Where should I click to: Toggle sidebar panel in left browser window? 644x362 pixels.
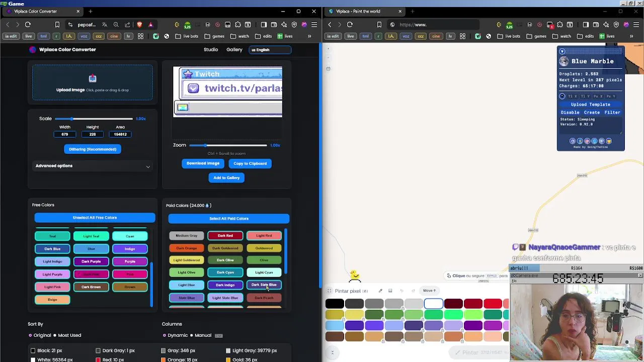click(264, 25)
